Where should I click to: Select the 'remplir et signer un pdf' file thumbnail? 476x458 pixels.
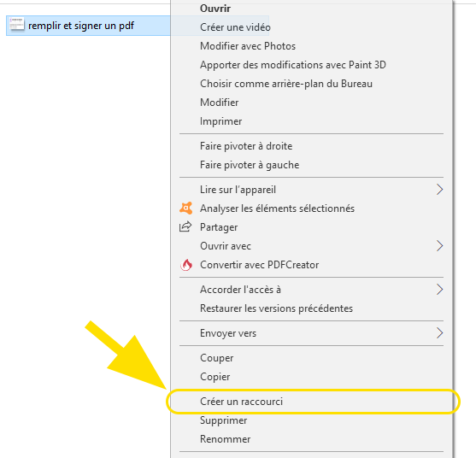(x=17, y=24)
